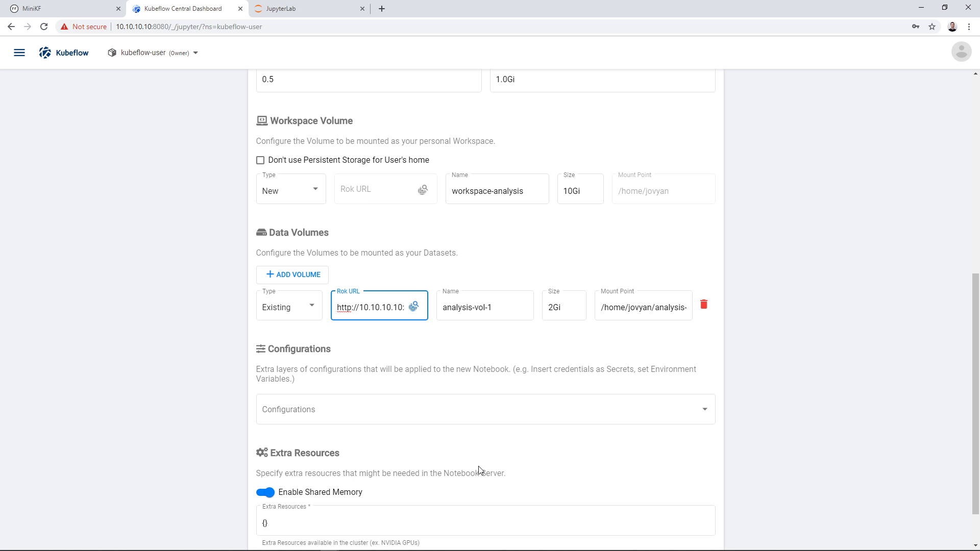980x551 pixels.
Task: Switch to the JupyterLab tab
Action: (x=309, y=9)
